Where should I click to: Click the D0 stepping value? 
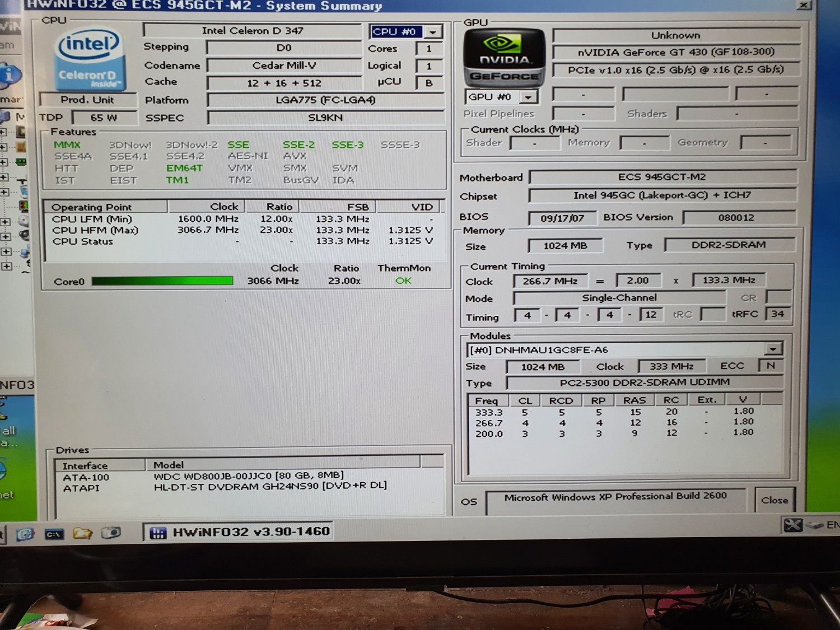click(284, 48)
